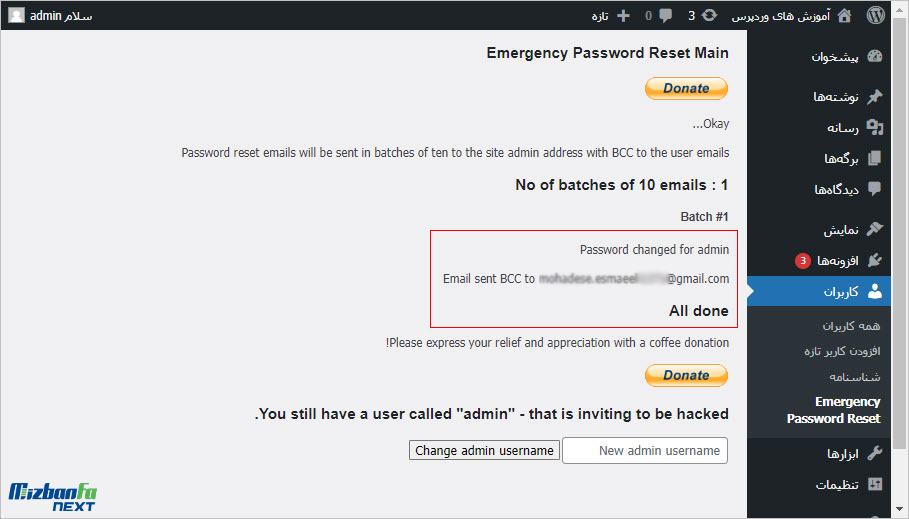Open the wrench icon ابزارها
The image size is (909, 519).
pos(874,453)
